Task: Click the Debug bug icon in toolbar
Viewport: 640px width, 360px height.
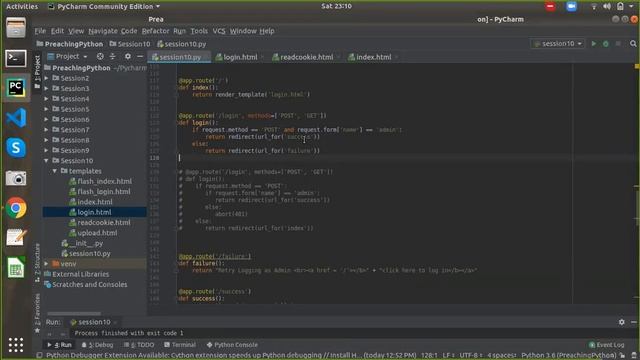Action: click(x=606, y=44)
